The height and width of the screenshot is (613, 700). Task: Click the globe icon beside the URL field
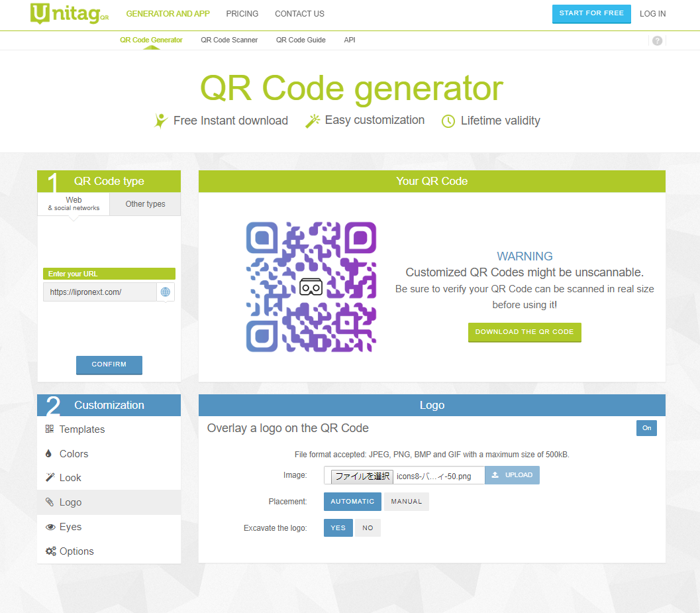coord(165,292)
